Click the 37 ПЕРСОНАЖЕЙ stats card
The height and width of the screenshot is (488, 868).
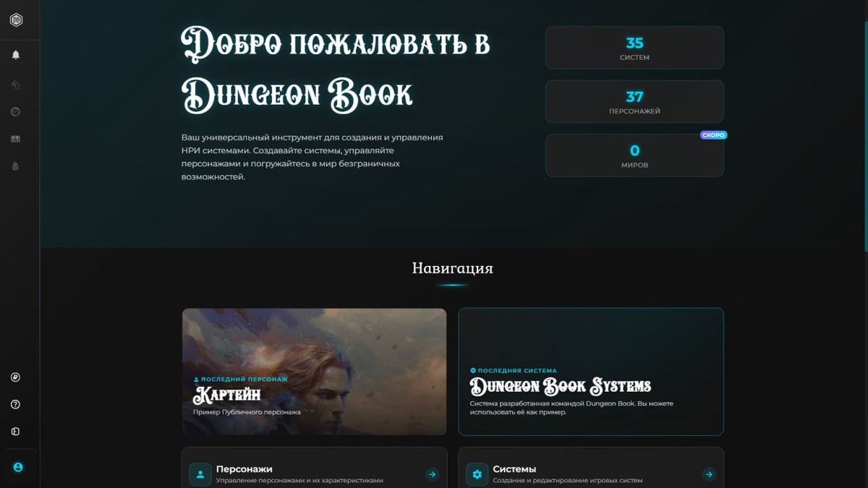pyautogui.click(x=634, y=101)
